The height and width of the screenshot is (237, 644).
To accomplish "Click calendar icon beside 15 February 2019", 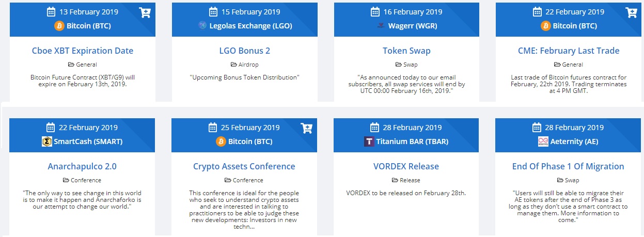I will pyautogui.click(x=213, y=12).
